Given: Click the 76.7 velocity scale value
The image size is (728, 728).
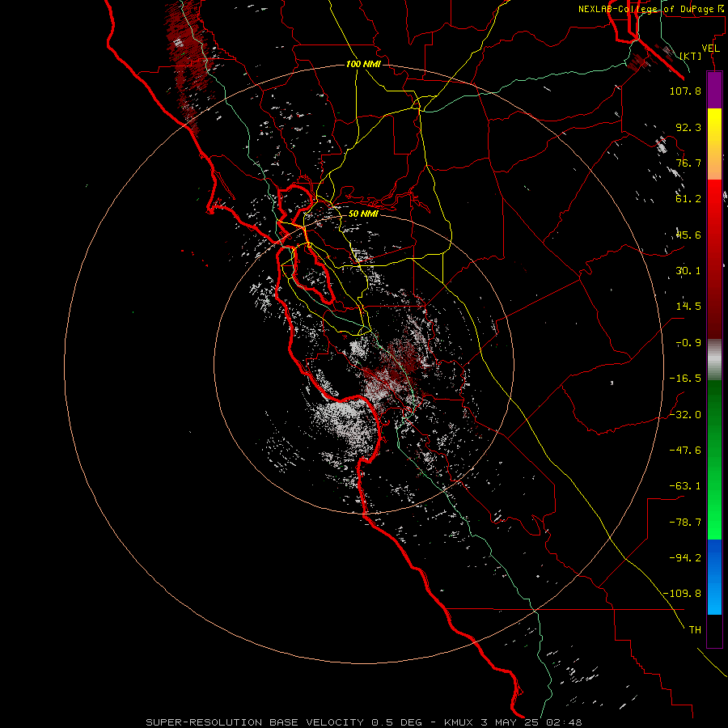Looking at the screenshot, I should [x=688, y=163].
